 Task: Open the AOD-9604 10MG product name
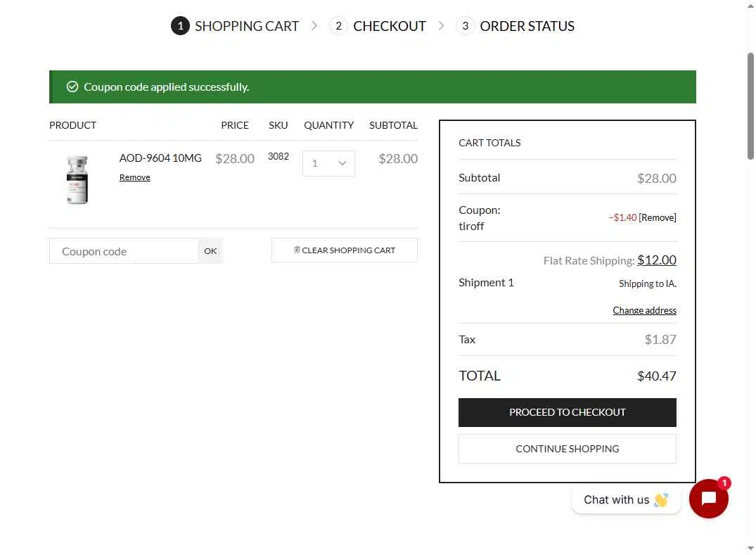point(160,158)
